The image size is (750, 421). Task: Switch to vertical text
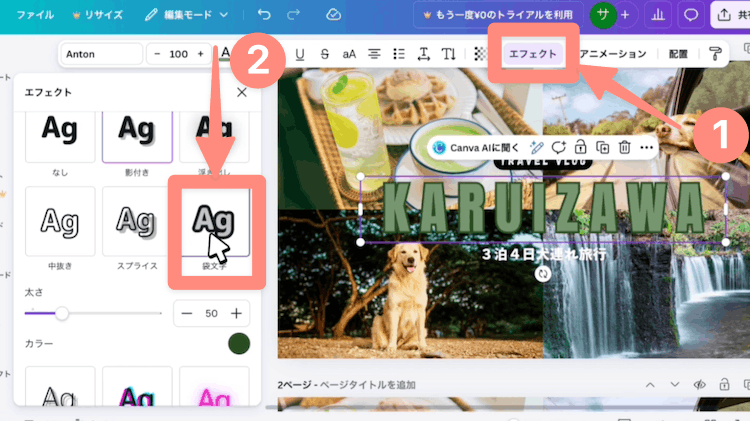tap(448, 54)
